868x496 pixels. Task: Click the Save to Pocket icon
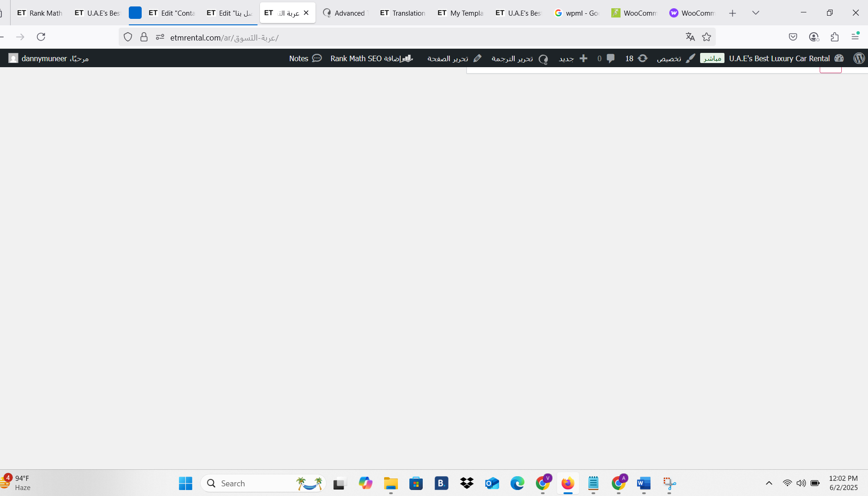pos(793,37)
